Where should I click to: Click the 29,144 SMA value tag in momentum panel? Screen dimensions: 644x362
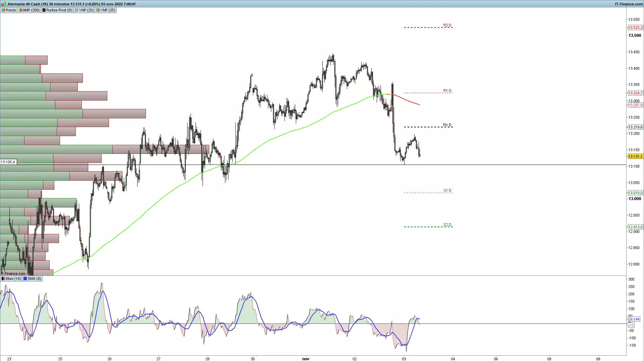click(x=634, y=319)
